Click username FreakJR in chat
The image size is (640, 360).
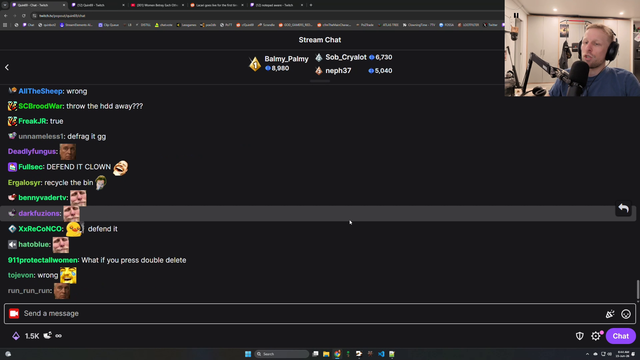tap(32, 121)
